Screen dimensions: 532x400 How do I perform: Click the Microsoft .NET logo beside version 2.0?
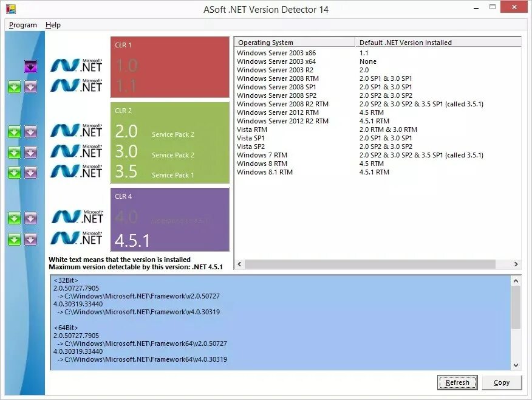tap(77, 130)
